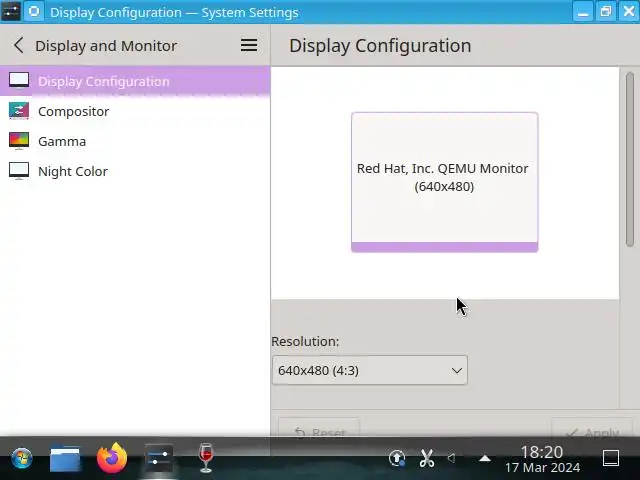Click the pin icon in the title bar

click(34, 11)
